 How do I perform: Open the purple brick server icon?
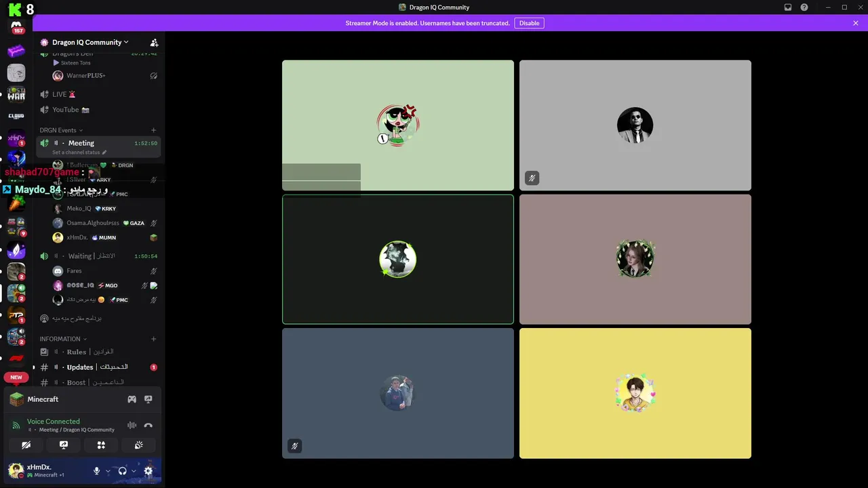(16, 51)
